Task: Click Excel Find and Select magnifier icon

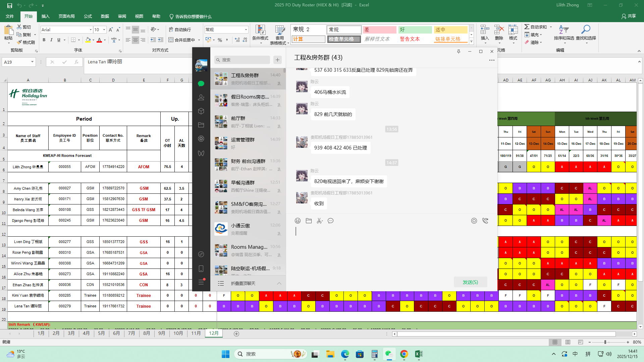Action: (586, 30)
